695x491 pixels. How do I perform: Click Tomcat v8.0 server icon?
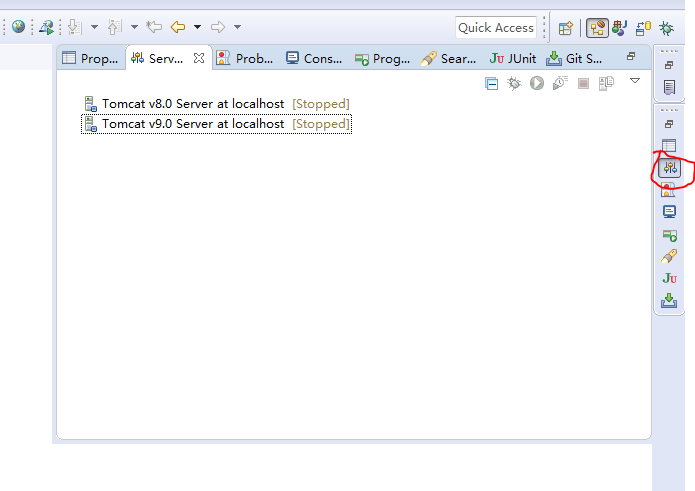(x=90, y=104)
